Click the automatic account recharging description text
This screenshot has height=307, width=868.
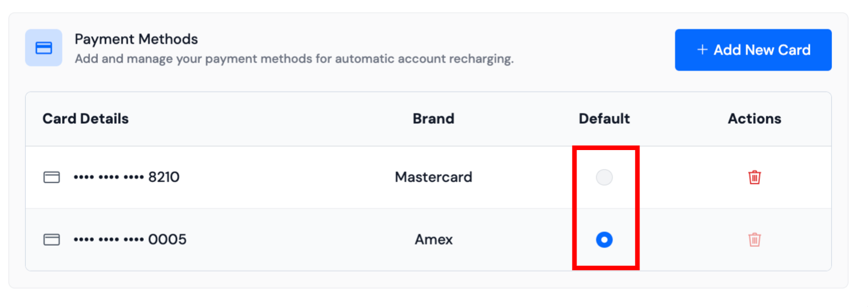[x=294, y=59]
